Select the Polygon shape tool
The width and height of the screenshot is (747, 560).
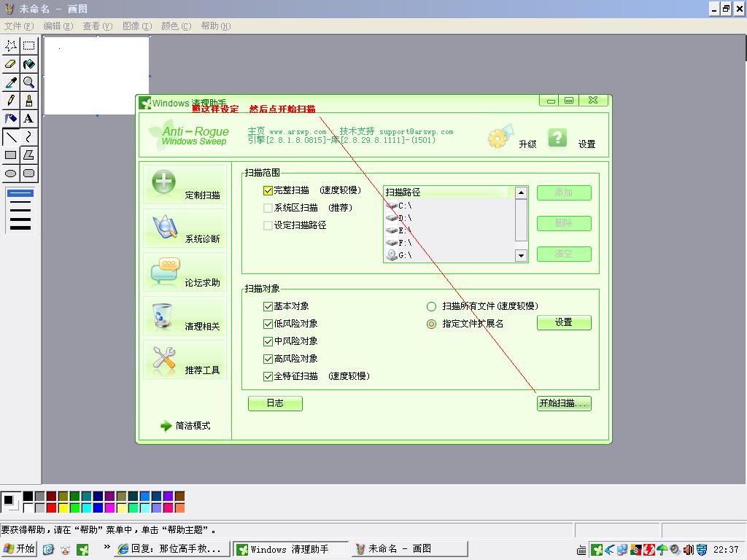(x=29, y=155)
